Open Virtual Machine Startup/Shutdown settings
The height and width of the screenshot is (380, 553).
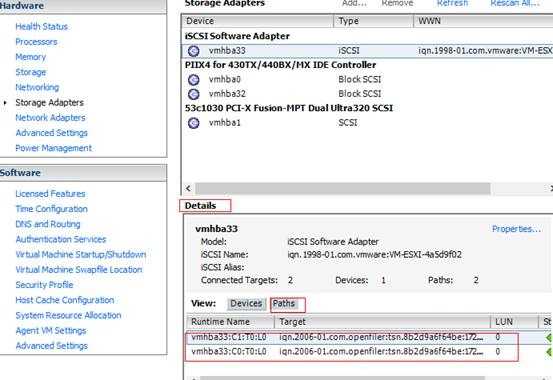click(x=81, y=254)
